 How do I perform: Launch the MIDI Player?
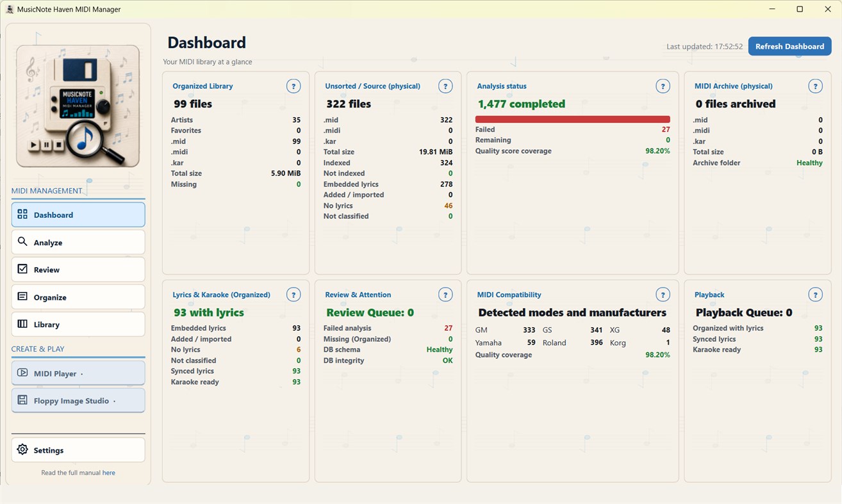click(x=78, y=373)
